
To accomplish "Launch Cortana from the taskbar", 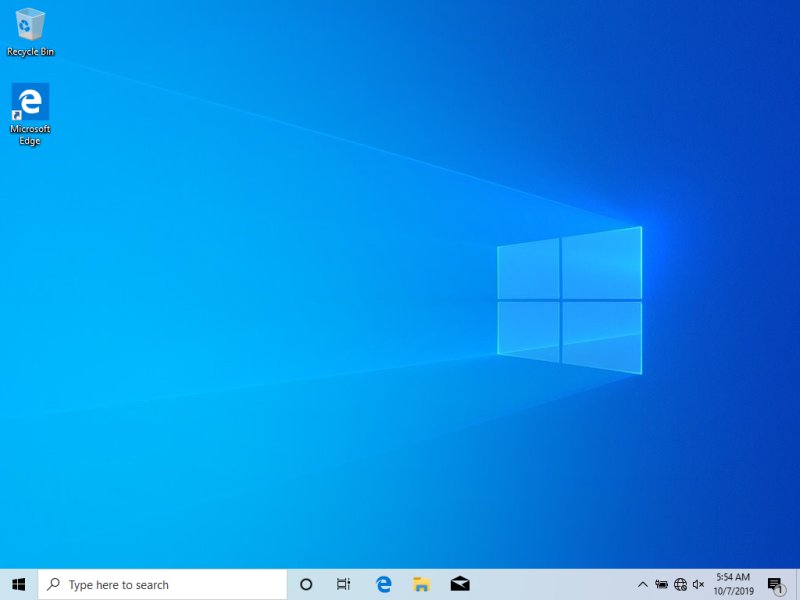I will [x=305, y=584].
